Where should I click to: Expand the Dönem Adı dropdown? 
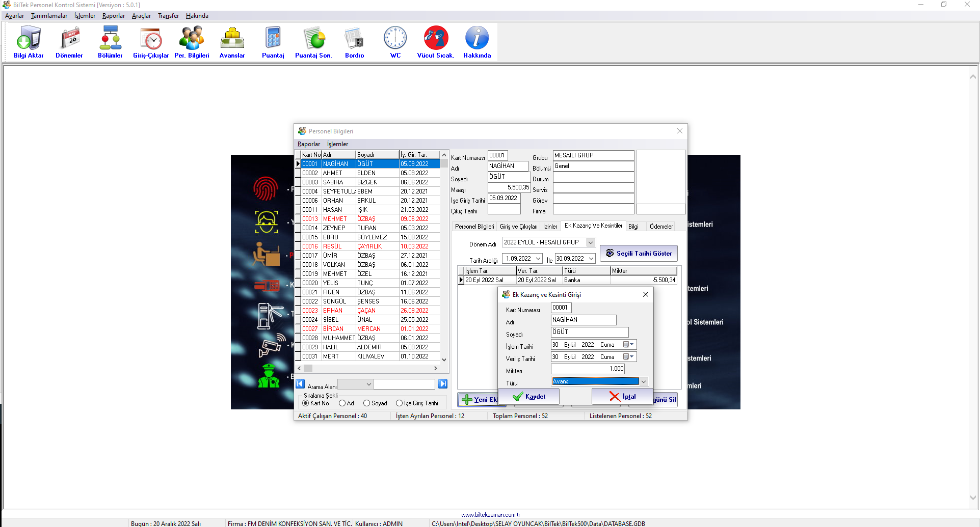point(591,242)
